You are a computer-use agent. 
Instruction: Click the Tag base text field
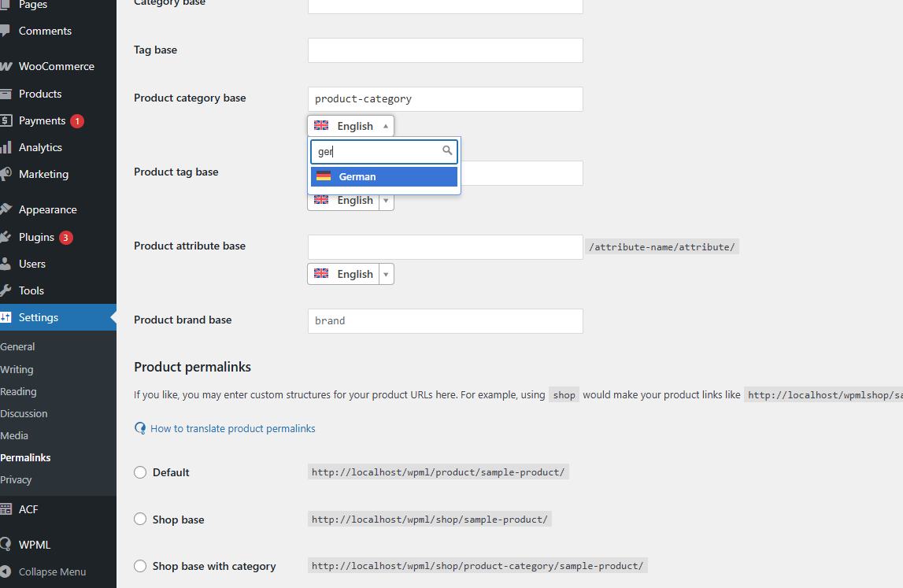[x=445, y=50]
